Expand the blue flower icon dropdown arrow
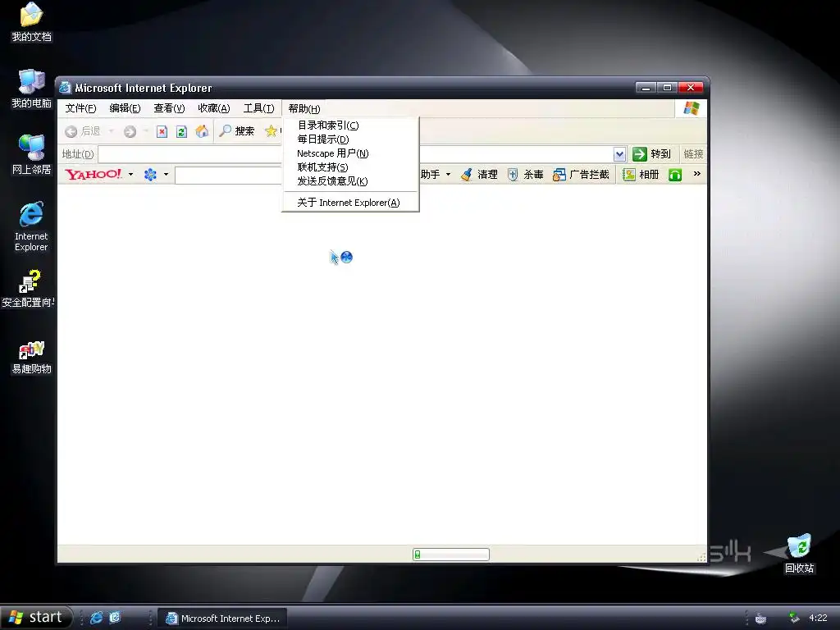The image size is (840, 630). coord(166,175)
